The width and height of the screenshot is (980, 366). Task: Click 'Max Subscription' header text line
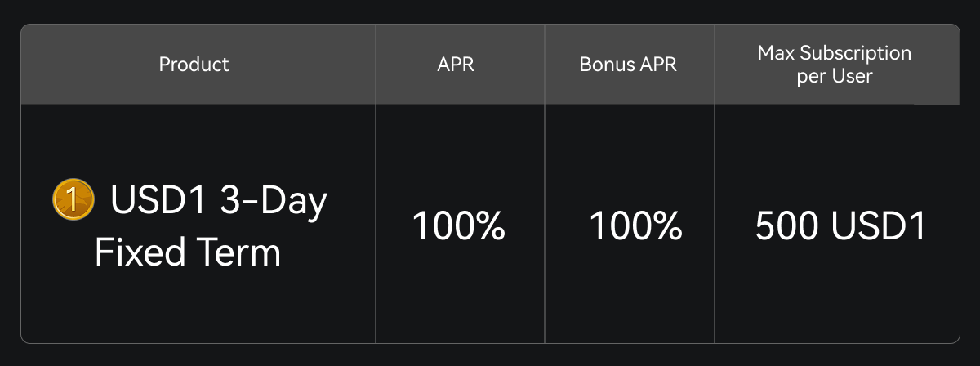834,54
